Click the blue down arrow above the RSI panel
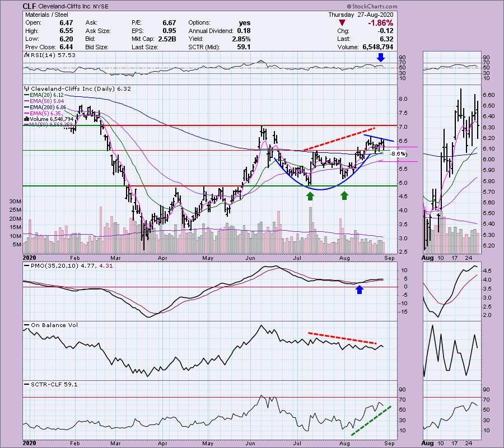 (381, 58)
